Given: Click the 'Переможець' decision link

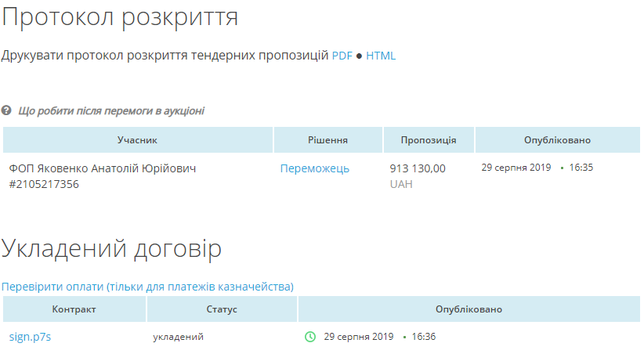Looking at the screenshot, I should (x=314, y=168).
